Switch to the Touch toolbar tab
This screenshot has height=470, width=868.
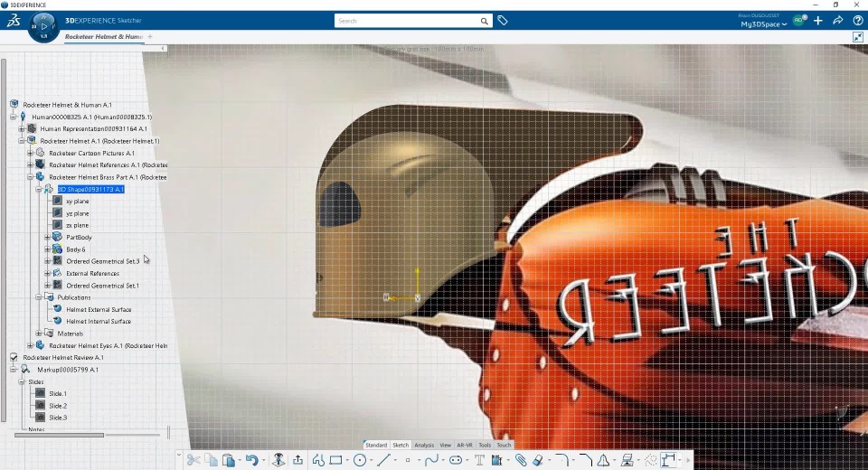tap(505, 445)
